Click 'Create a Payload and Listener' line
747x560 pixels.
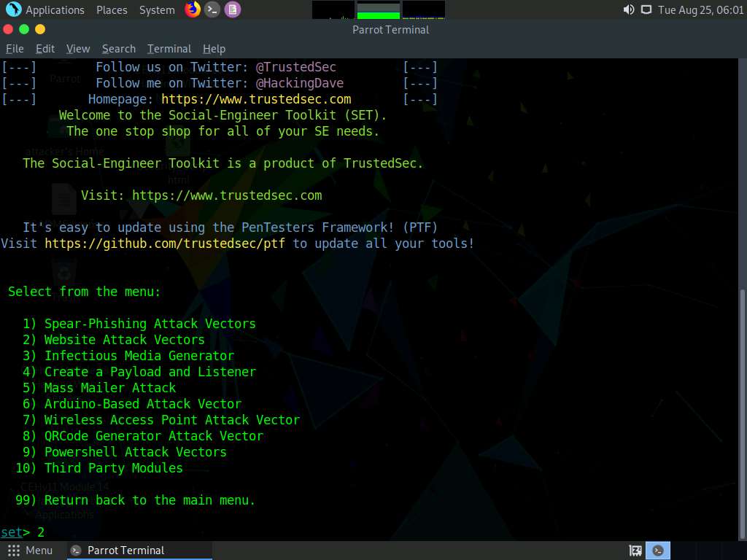(x=139, y=372)
